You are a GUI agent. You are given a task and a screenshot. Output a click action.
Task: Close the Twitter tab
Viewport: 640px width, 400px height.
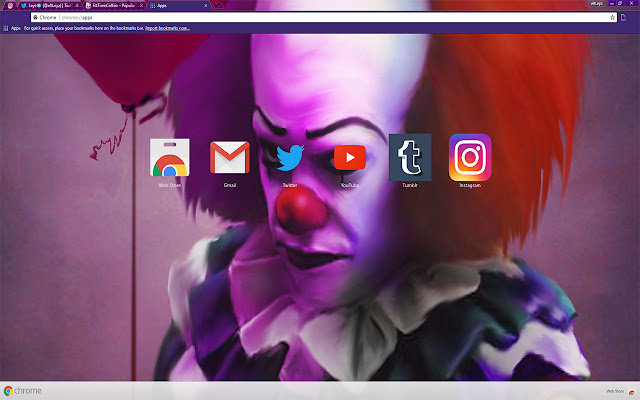click(78, 6)
